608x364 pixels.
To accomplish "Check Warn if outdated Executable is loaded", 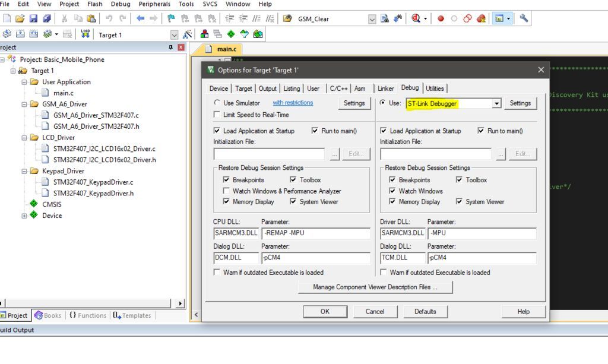I will [x=217, y=271].
